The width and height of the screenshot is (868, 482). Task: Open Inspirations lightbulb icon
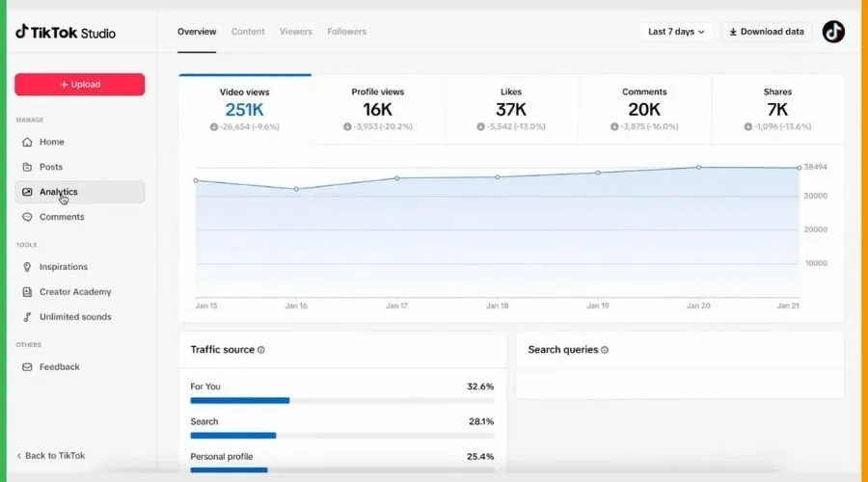coord(27,267)
